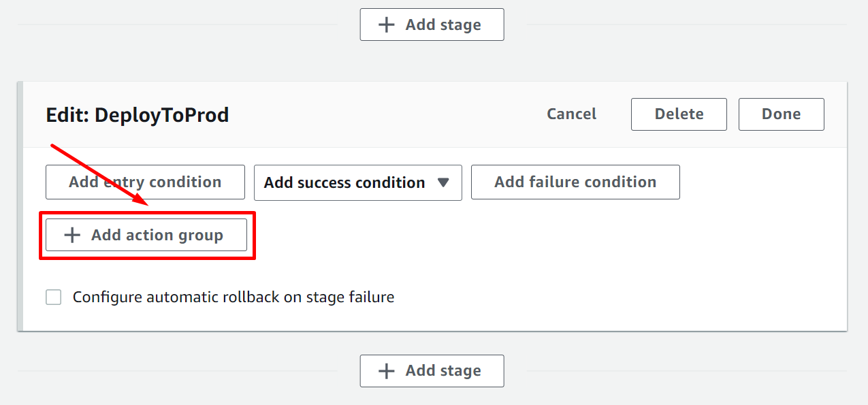
Task: Click the 'Add stage' text at the bottom
Action: pyautogui.click(x=443, y=371)
